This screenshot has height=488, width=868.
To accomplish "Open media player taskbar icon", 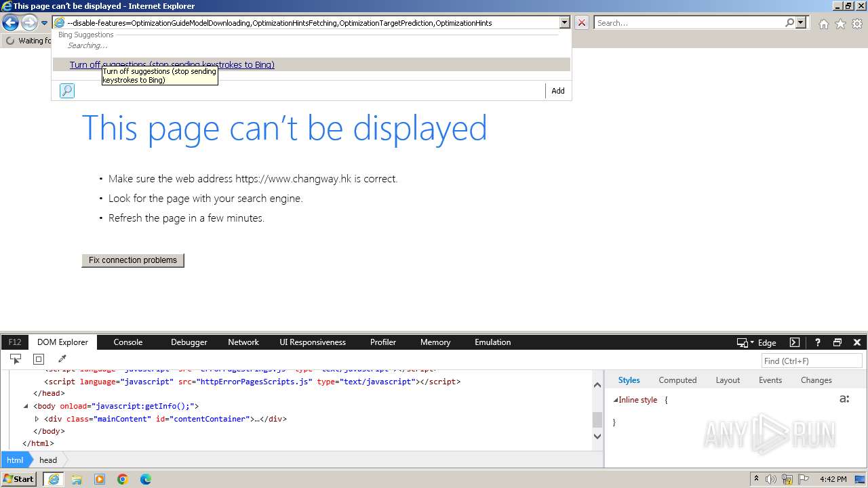I will pos(100,479).
